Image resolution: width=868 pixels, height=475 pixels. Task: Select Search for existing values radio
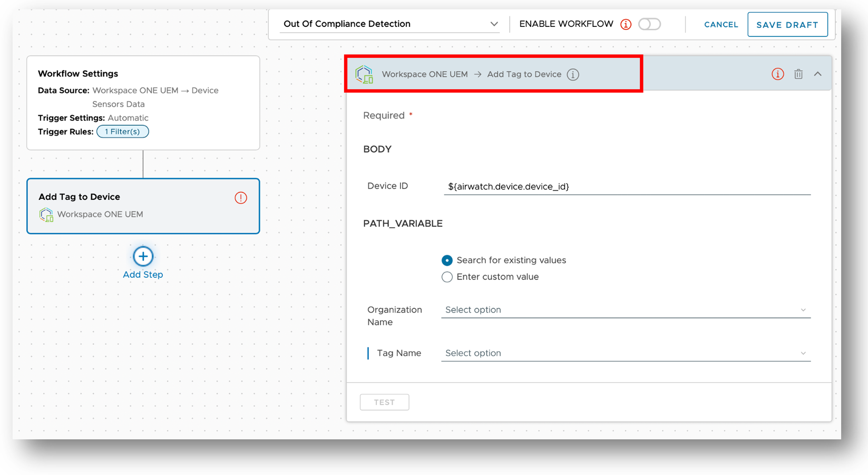tap(447, 260)
